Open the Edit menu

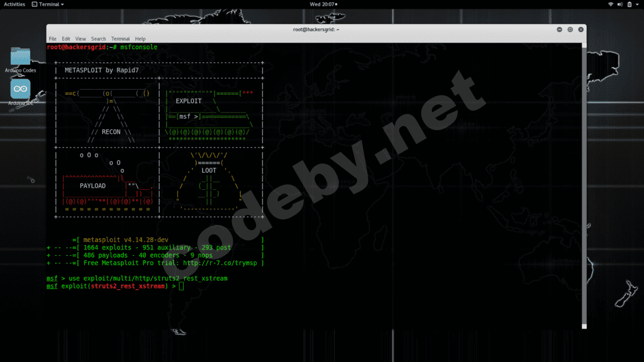(65, 39)
